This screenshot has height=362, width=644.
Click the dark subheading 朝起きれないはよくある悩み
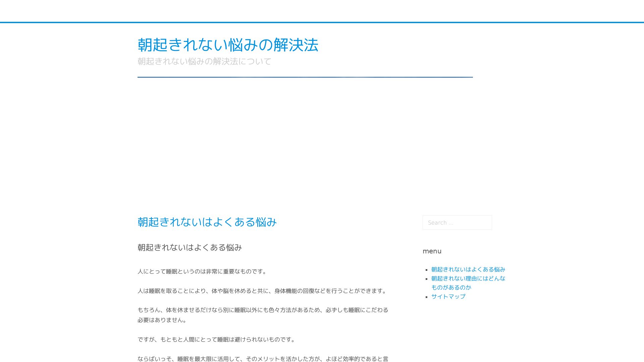point(190,247)
